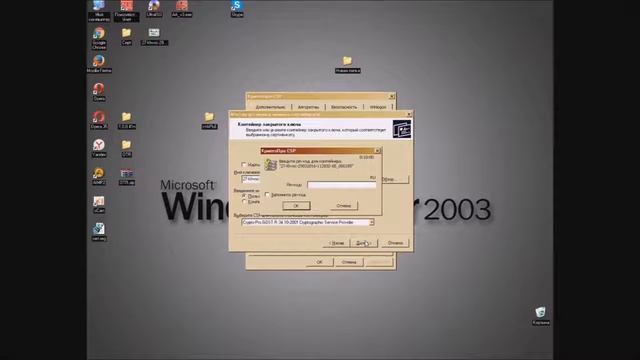This screenshot has width=640, height=360.
Task: Click the certificate icon in the wizard header
Action: [402, 129]
